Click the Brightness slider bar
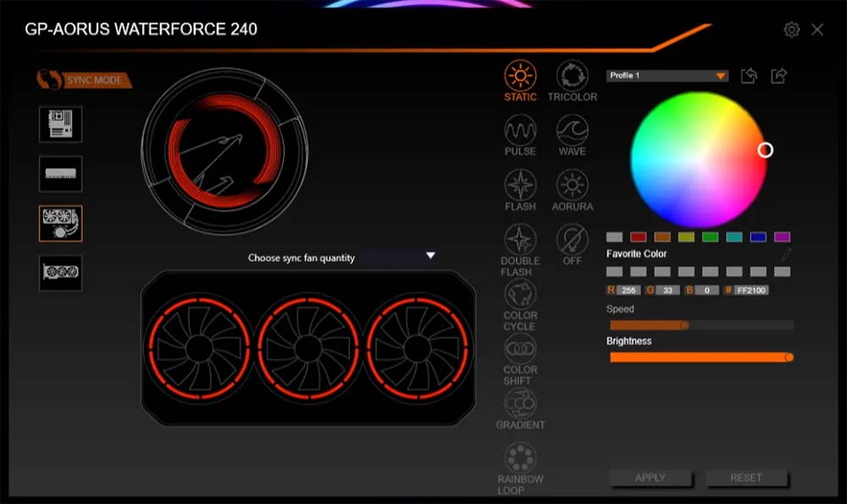847x504 pixels. (699, 357)
